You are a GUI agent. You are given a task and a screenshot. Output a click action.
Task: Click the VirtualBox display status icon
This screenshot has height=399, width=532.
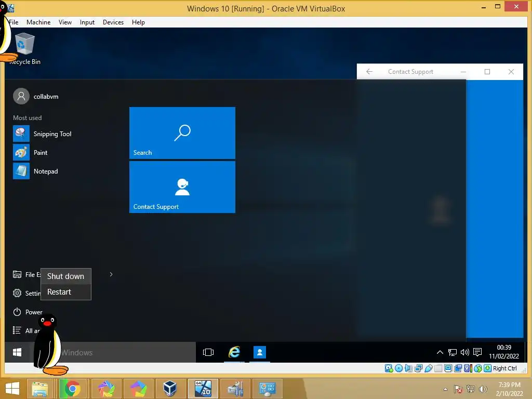(448, 368)
